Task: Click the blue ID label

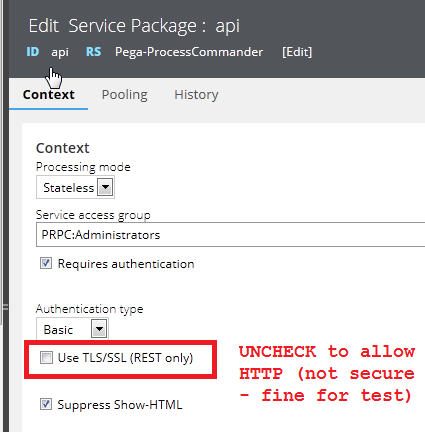Action: [33, 52]
